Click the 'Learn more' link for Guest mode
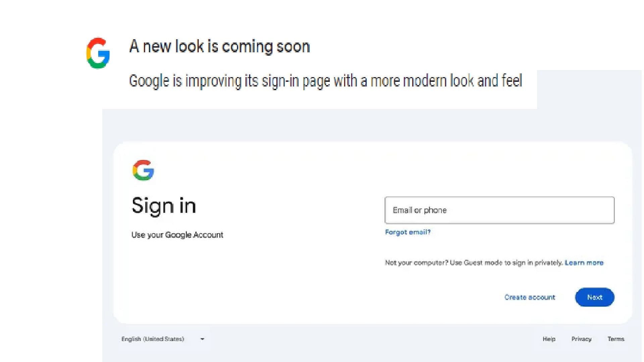644x362 pixels. [x=584, y=262]
